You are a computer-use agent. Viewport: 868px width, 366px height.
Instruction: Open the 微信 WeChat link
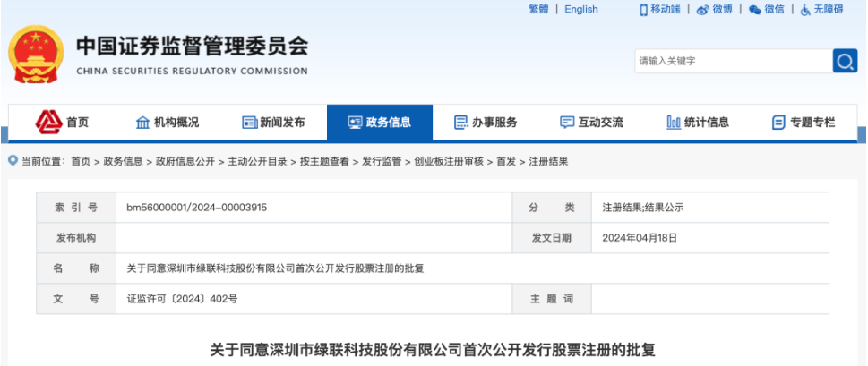coord(767,10)
